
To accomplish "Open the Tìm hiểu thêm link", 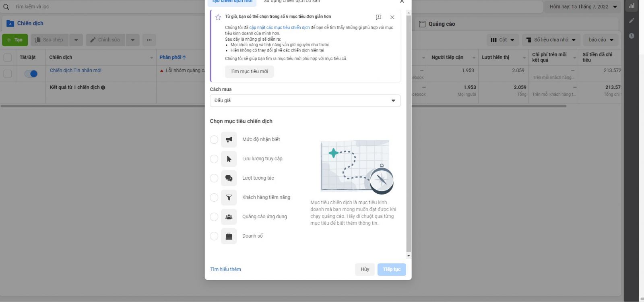I will click(x=225, y=269).
